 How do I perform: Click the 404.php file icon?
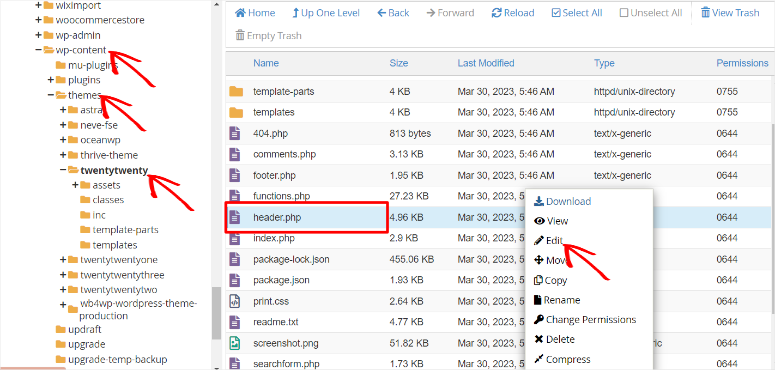click(x=235, y=133)
